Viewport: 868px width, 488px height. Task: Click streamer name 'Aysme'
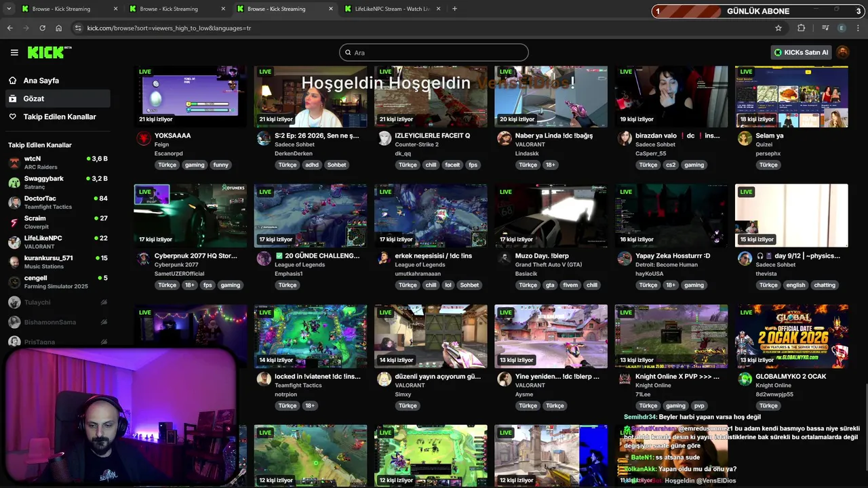(524, 394)
